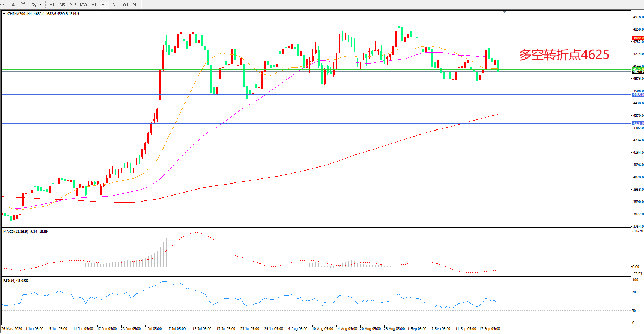The width and height of the screenshot is (644, 334).
Task: Select the red 4800.0 price label
Action: click(638, 38)
